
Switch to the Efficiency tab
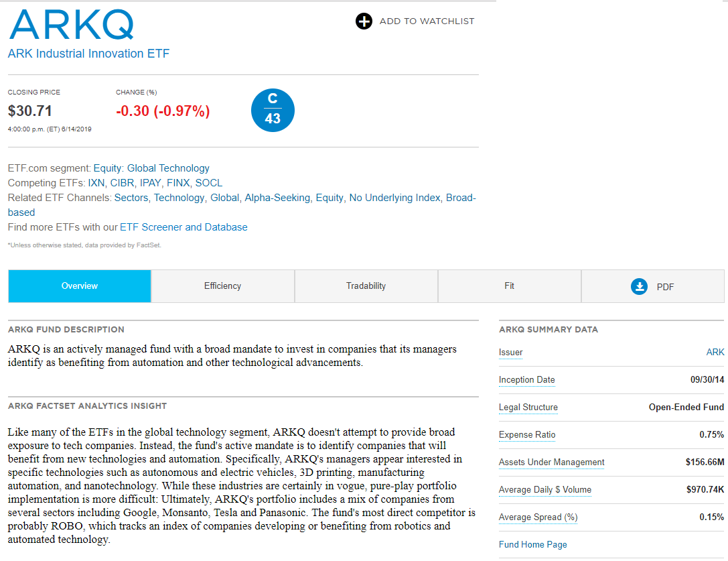coord(223,286)
